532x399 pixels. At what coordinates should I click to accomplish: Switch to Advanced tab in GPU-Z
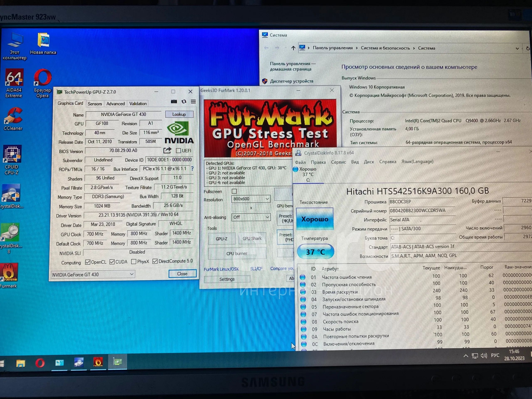[116, 104]
